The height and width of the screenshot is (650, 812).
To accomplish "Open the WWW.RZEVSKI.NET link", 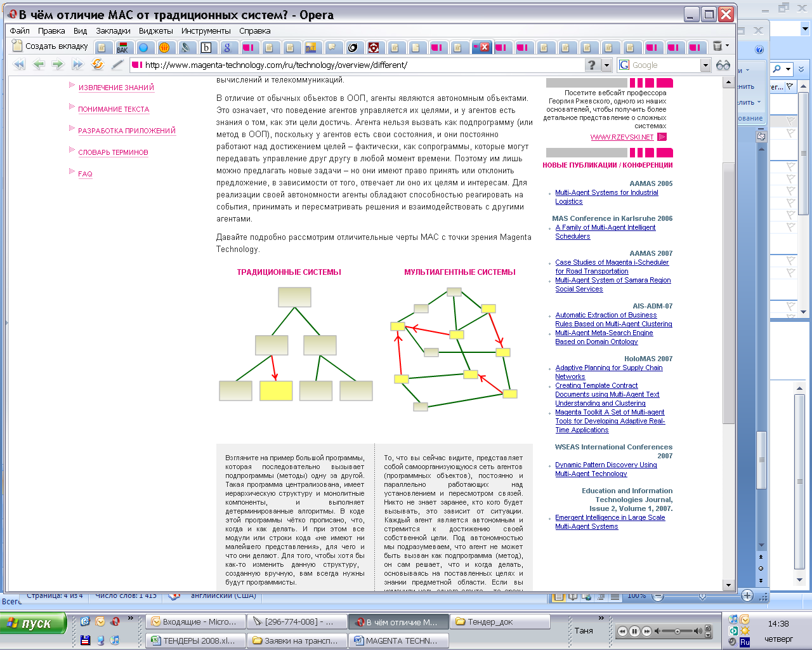I will point(622,137).
